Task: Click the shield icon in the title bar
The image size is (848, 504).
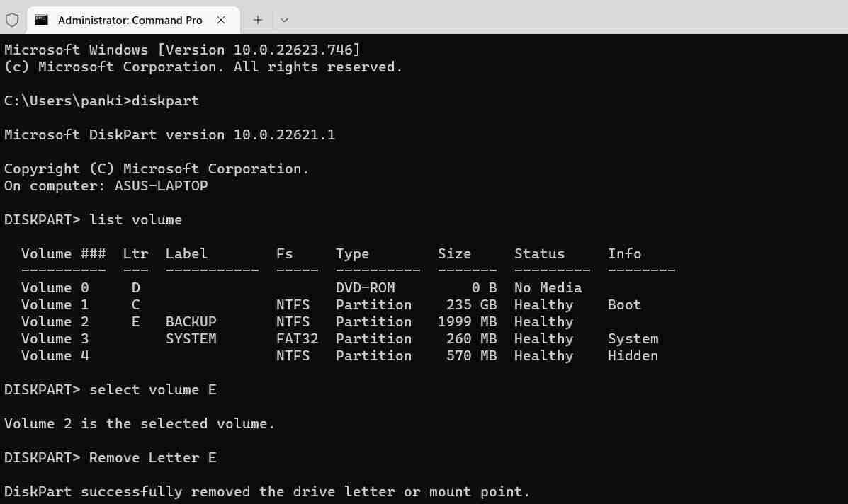Action: click(12, 20)
